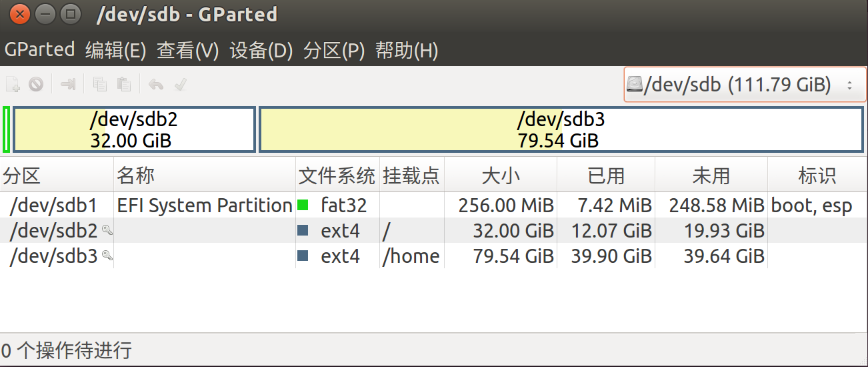Open the 查看(V) menu
868x367 pixels.
pyautogui.click(x=188, y=51)
